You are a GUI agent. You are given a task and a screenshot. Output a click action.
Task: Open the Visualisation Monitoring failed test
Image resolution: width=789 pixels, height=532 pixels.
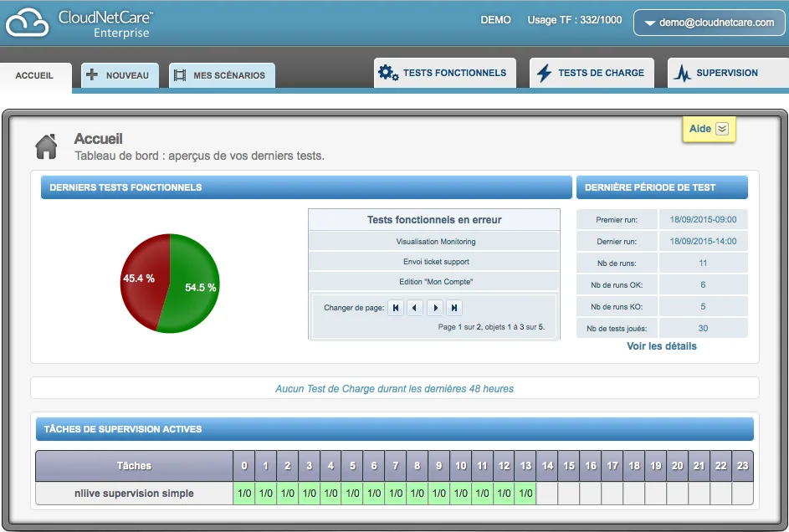tap(436, 242)
